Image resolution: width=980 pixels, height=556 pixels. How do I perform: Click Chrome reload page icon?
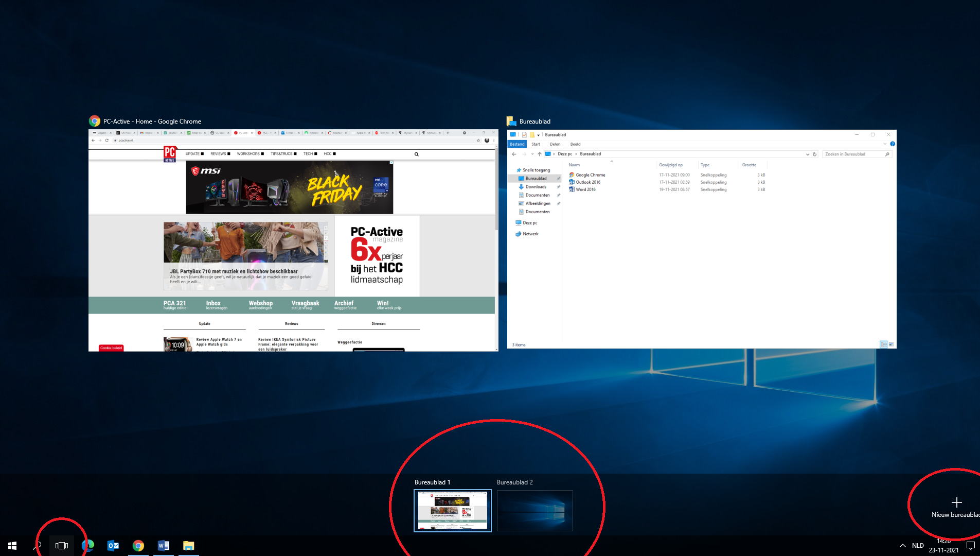point(107,140)
